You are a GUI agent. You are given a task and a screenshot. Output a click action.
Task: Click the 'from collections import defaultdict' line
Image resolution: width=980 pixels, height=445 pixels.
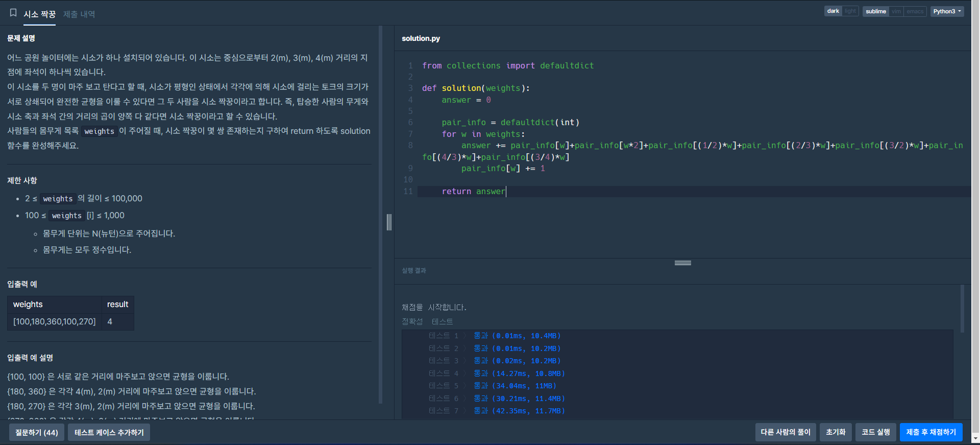(x=508, y=66)
